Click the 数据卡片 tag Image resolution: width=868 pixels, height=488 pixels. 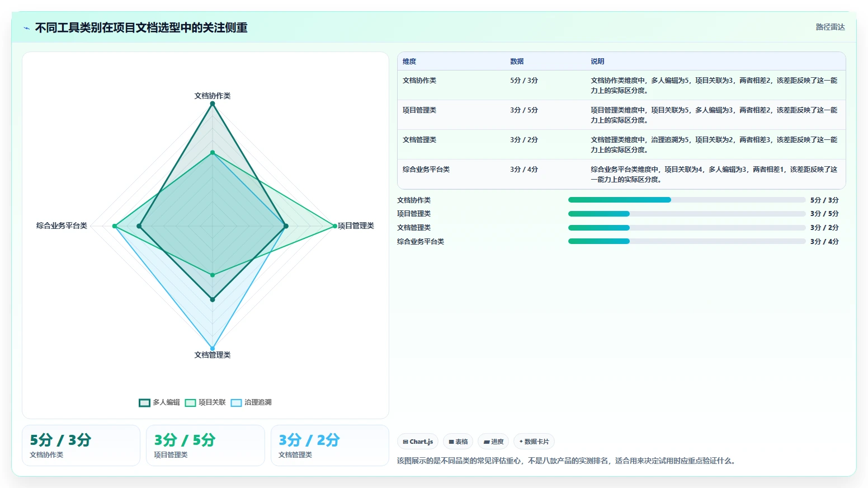[534, 442]
